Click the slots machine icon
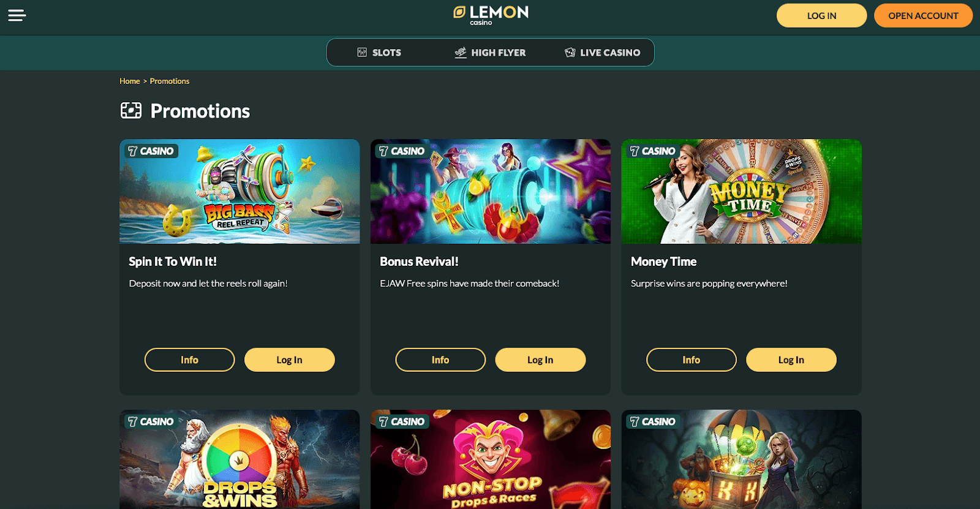The image size is (980, 509). [362, 53]
